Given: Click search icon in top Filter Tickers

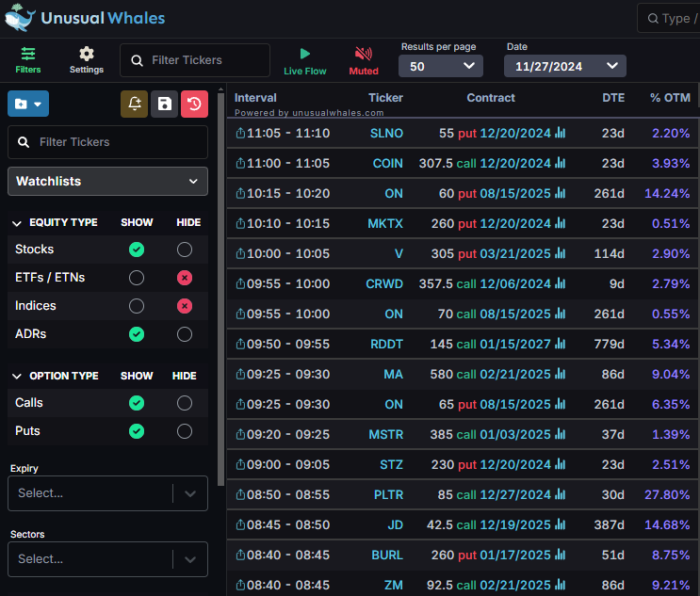Looking at the screenshot, I should click(x=137, y=60).
